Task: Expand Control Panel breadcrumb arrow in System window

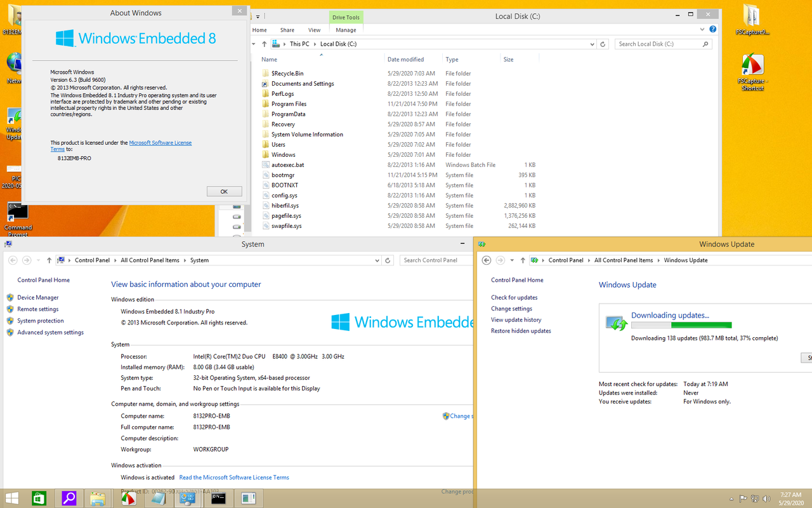Action: (x=115, y=260)
